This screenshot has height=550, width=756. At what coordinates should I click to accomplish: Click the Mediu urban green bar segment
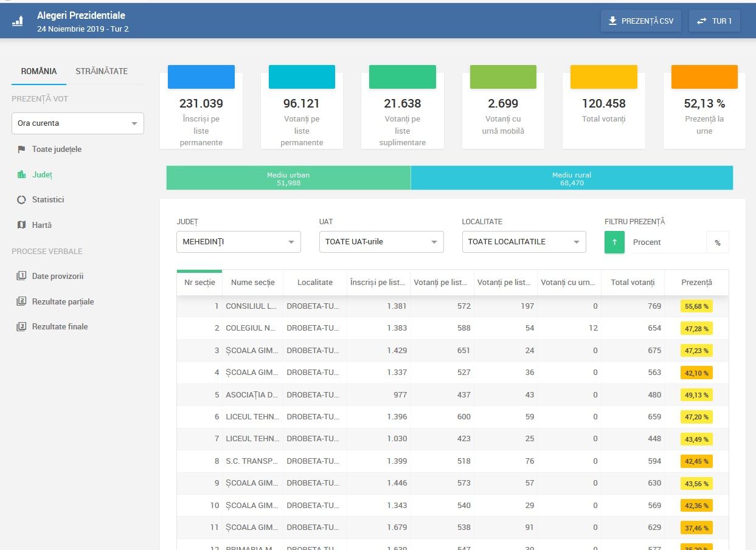(288, 178)
